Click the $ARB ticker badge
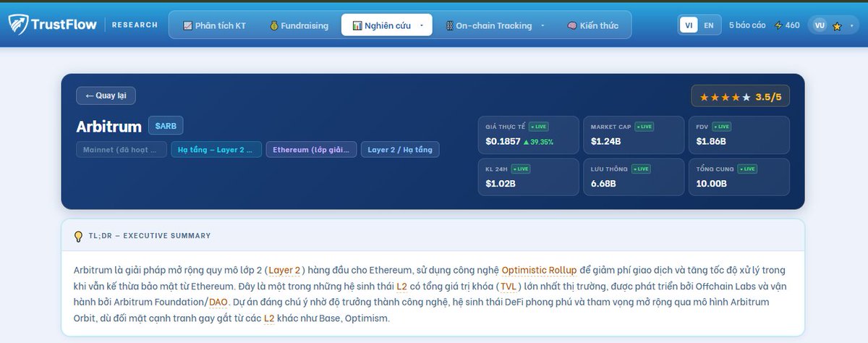Screen dimensions: 868x343 (x=166, y=126)
